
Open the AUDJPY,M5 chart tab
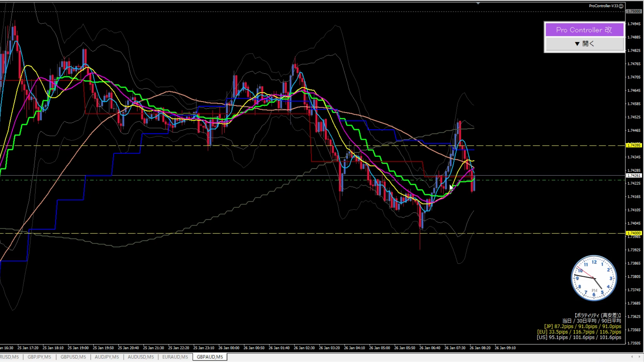tap(107, 357)
